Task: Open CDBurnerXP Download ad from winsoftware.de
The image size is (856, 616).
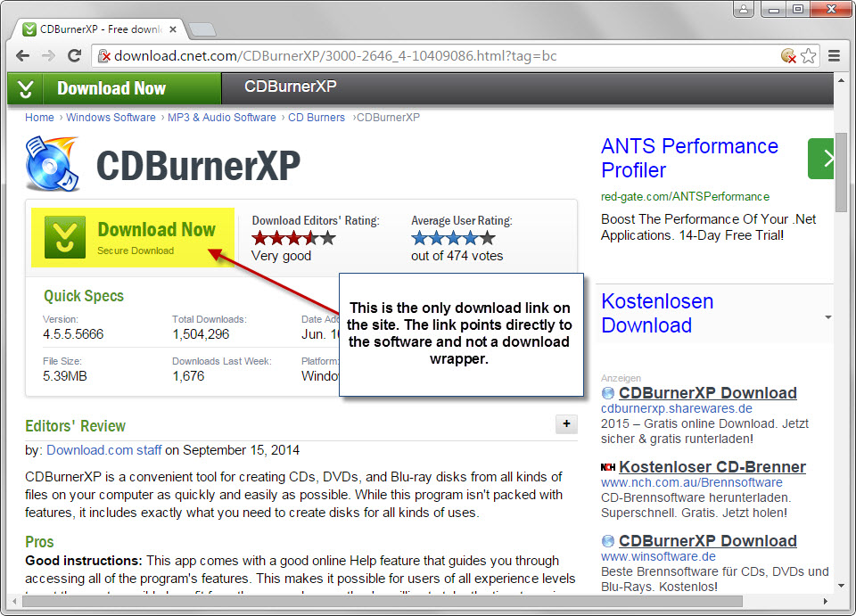Action: coord(707,541)
